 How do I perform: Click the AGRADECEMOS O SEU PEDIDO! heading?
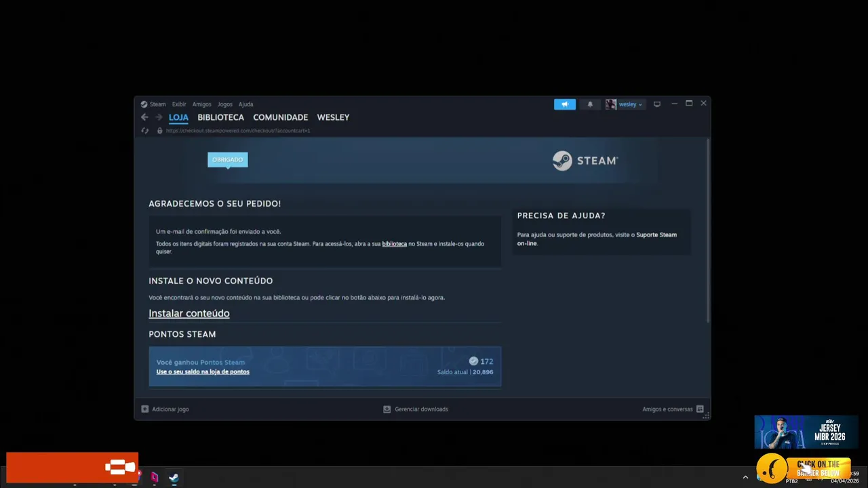[214, 203]
